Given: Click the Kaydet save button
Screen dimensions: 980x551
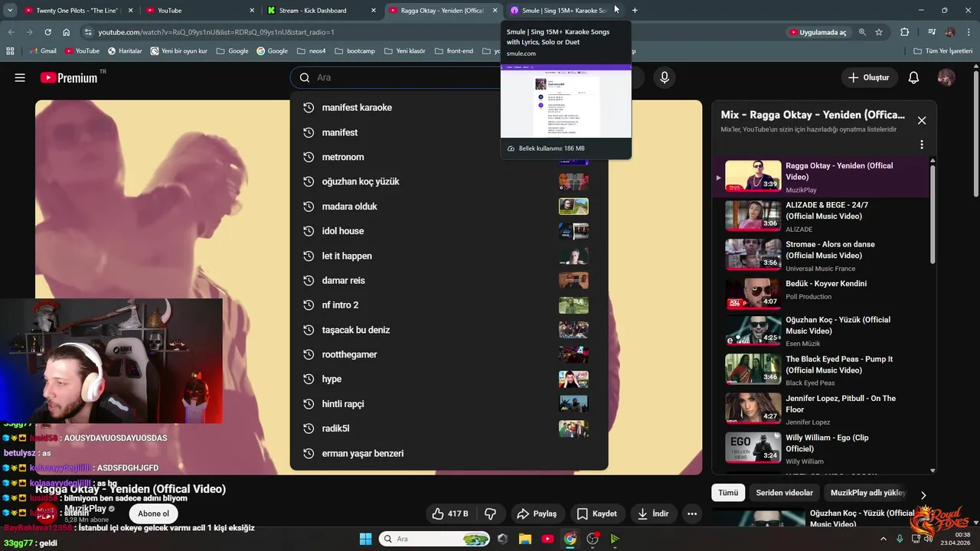Looking at the screenshot, I should [596, 514].
